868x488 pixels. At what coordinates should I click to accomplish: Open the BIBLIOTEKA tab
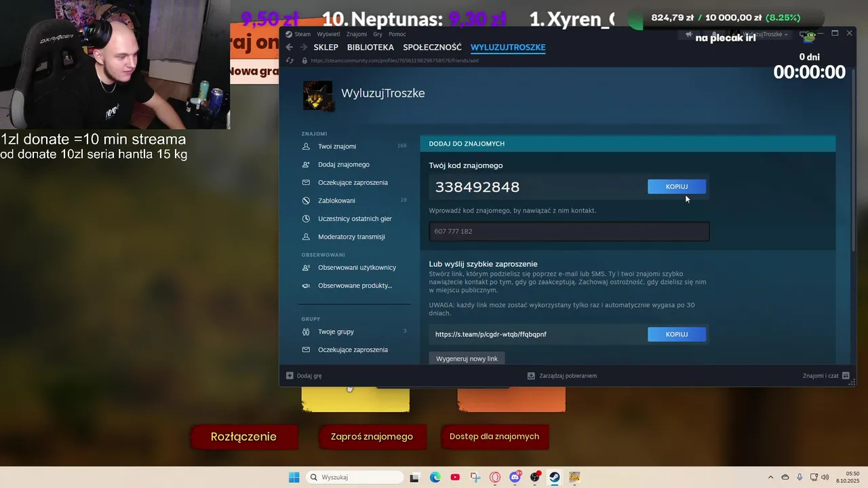point(370,47)
